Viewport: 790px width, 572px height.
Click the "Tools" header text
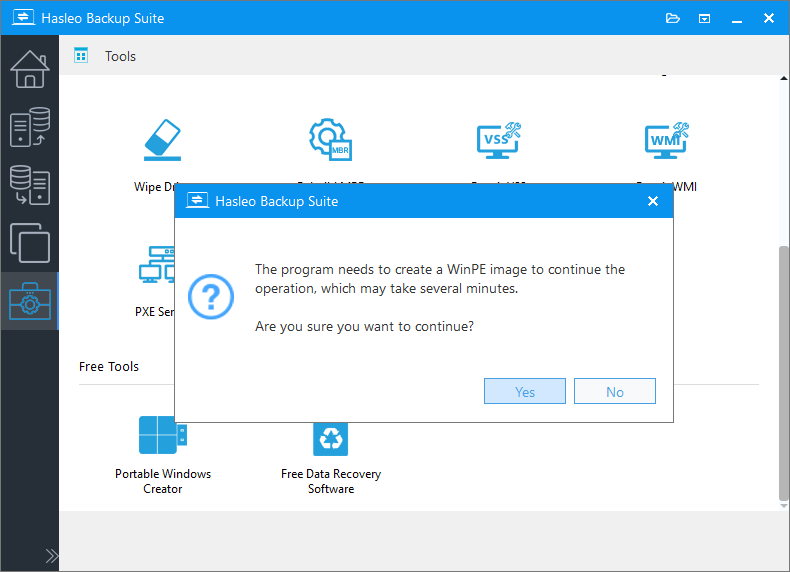[x=120, y=56]
